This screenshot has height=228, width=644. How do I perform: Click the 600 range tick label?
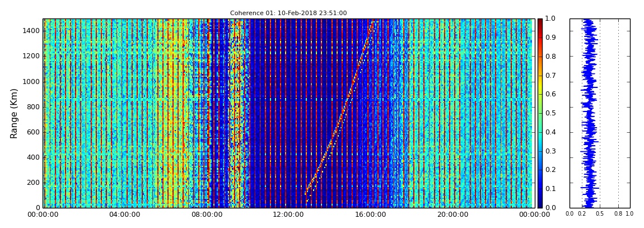[34, 132]
